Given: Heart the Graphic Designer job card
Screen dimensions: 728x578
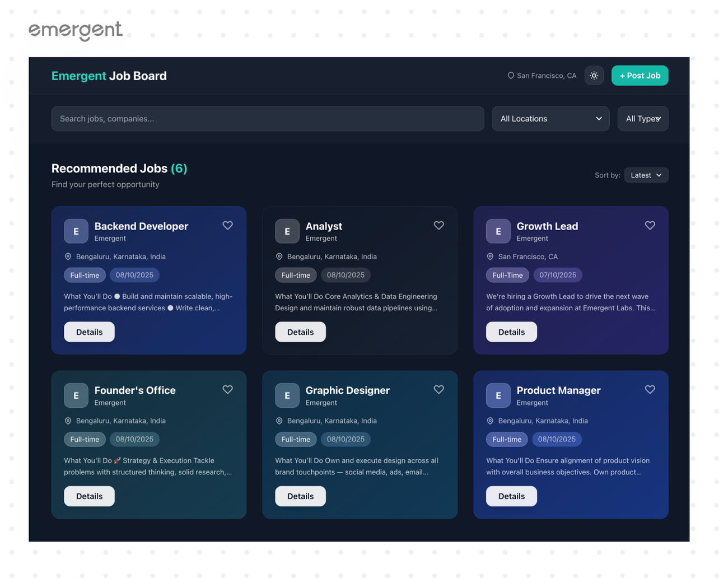Looking at the screenshot, I should point(438,390).
